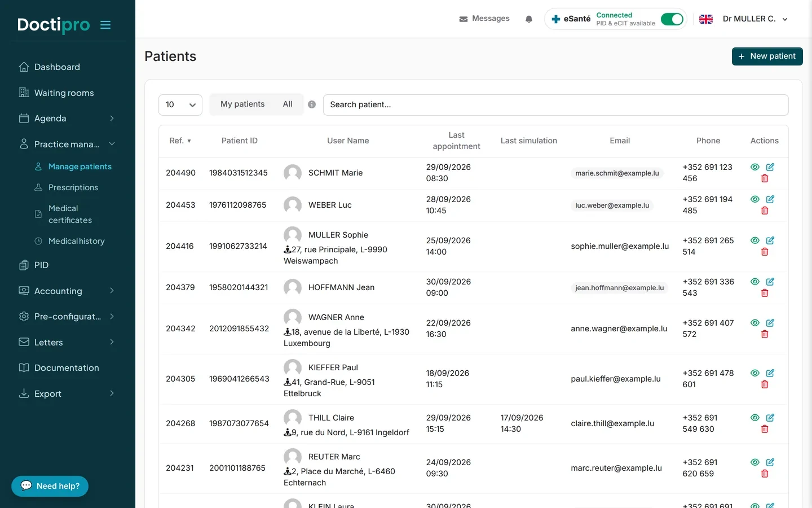Edit patient THILL Claire
Screen dimensions: 812x508
[770, 418]
